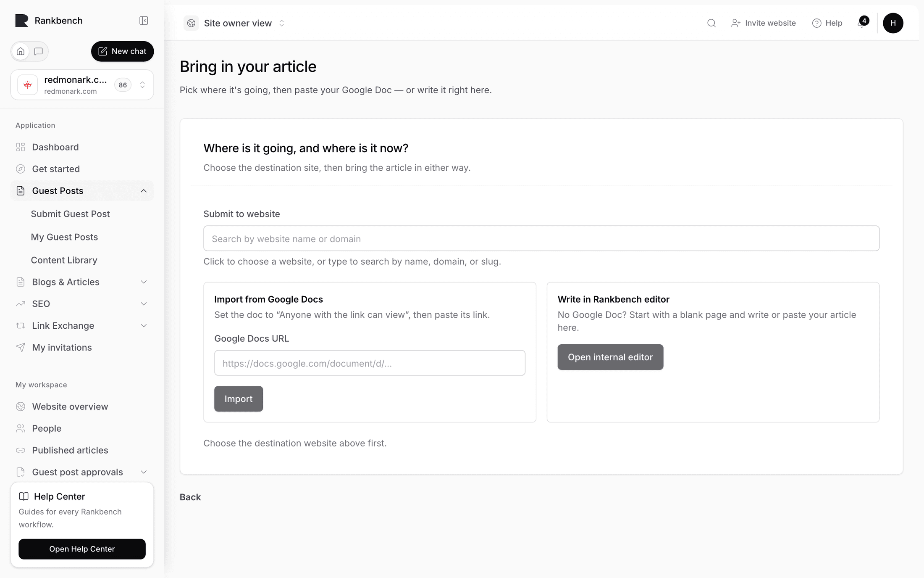924x578 pixels.
Task: Open Published articles
Action: coord(82,450)
